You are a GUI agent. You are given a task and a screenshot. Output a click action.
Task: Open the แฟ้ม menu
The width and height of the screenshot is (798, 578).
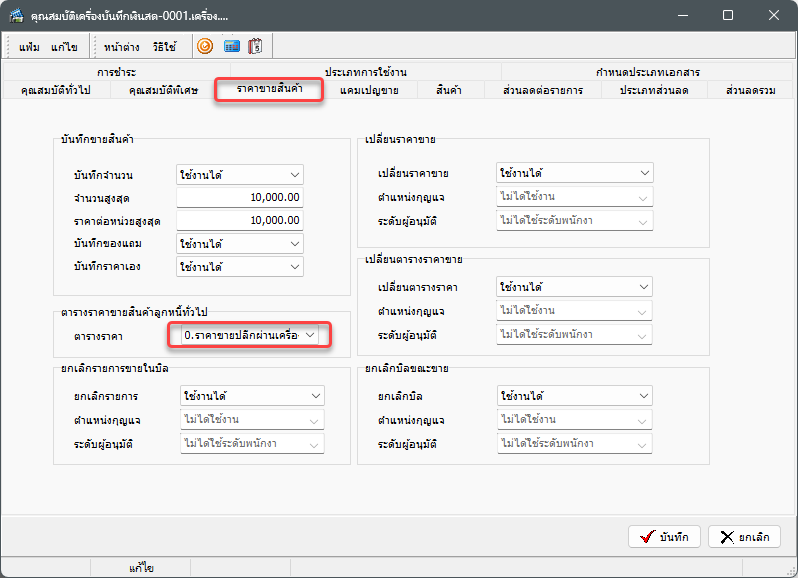[30, 46]
